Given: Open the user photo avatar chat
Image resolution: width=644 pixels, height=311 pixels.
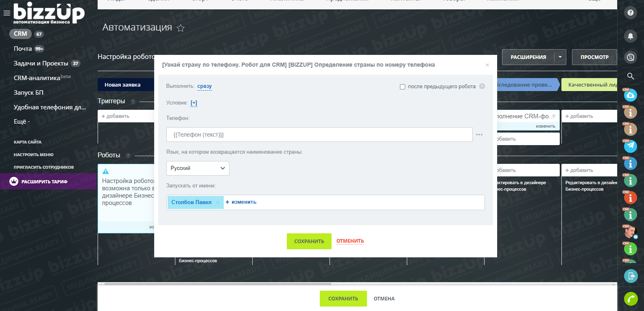Looking at the screenshot, I should (630, 232).
